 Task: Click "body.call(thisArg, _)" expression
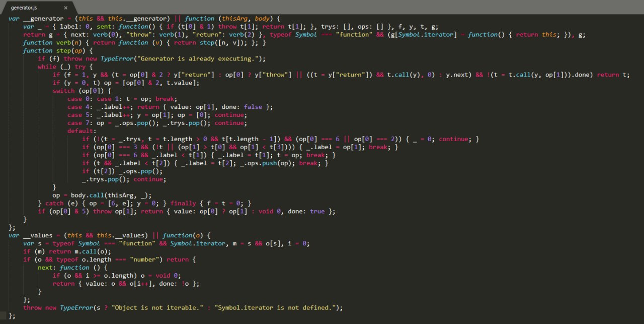tap(110, 196)
